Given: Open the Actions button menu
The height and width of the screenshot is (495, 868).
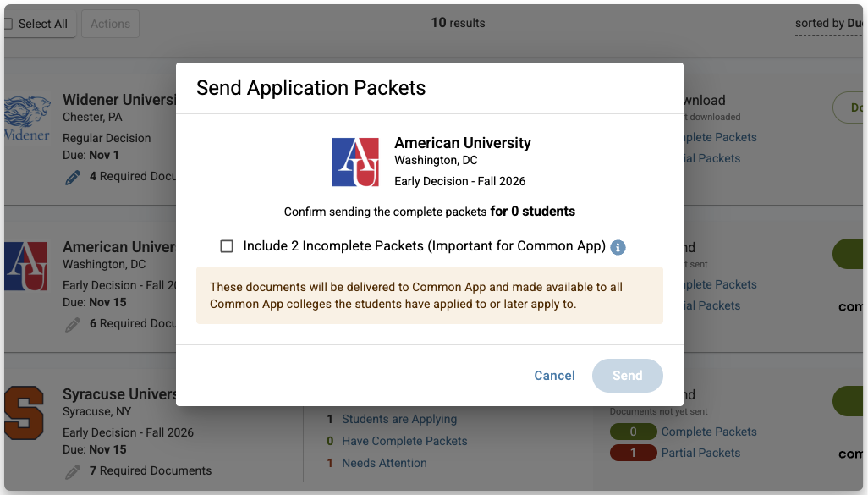Looking at the screenshot, I should [110, 24].
